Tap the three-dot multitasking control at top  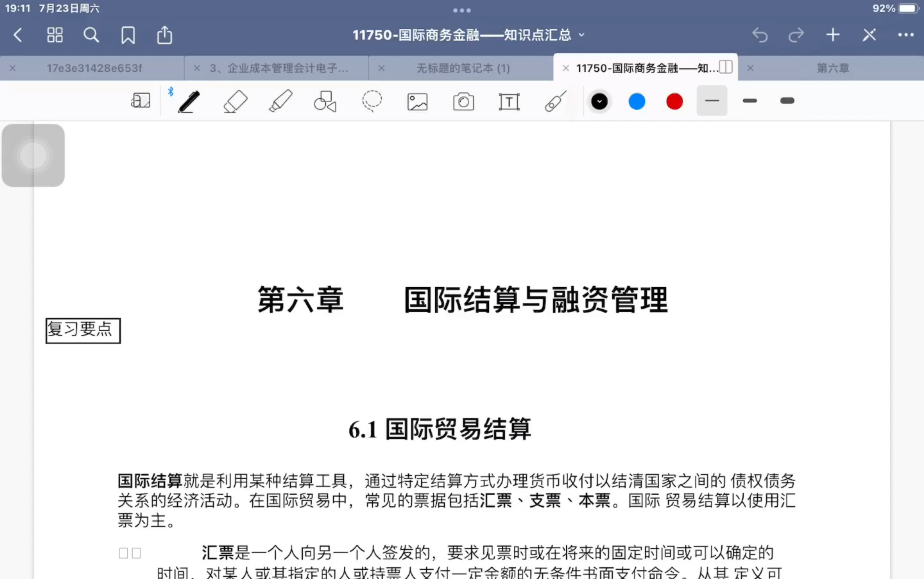(462, 10)
